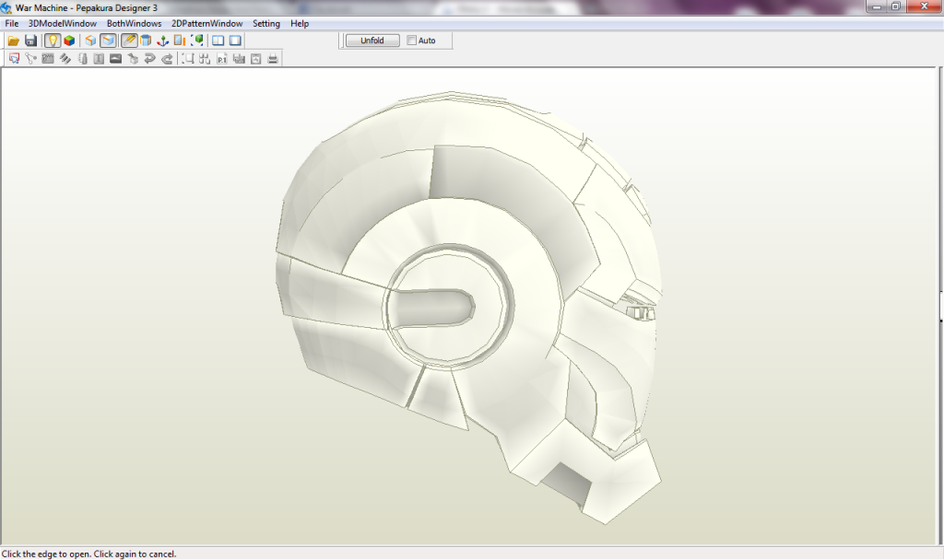Select the orange-edged cube view icon

tap(90, 41)
